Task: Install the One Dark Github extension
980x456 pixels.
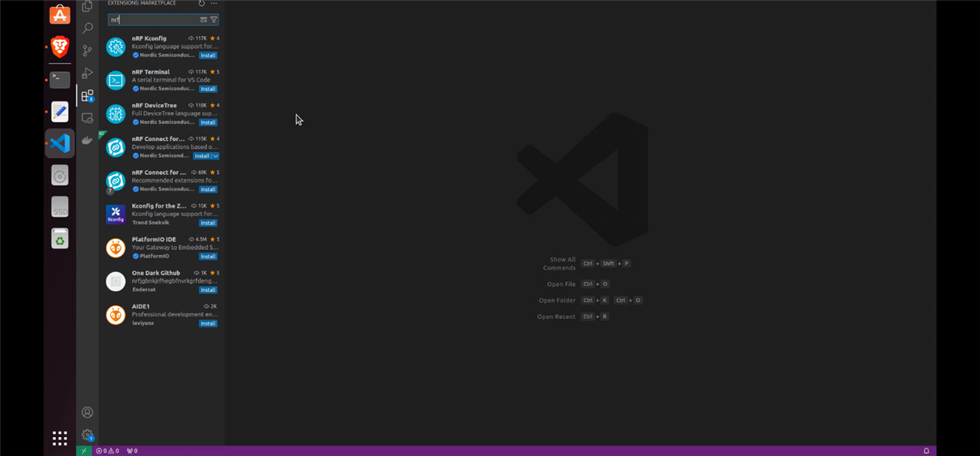Action: [208, 290]
